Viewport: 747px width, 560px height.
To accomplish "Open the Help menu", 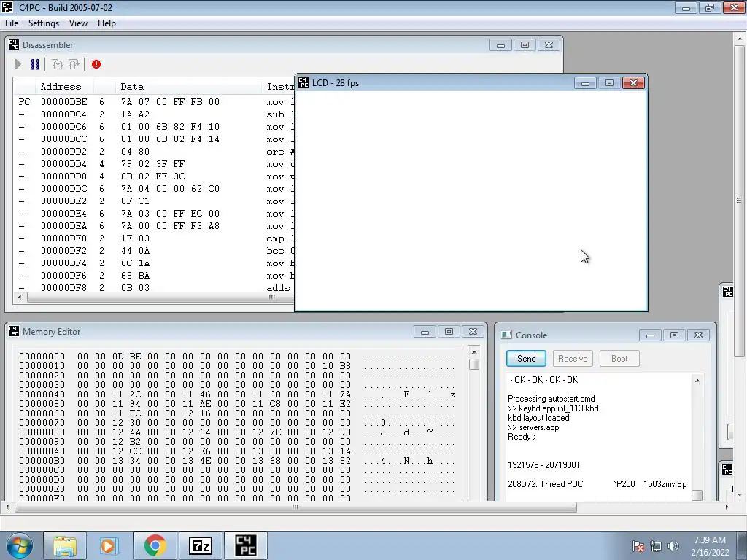I will [x=107, y=23].
